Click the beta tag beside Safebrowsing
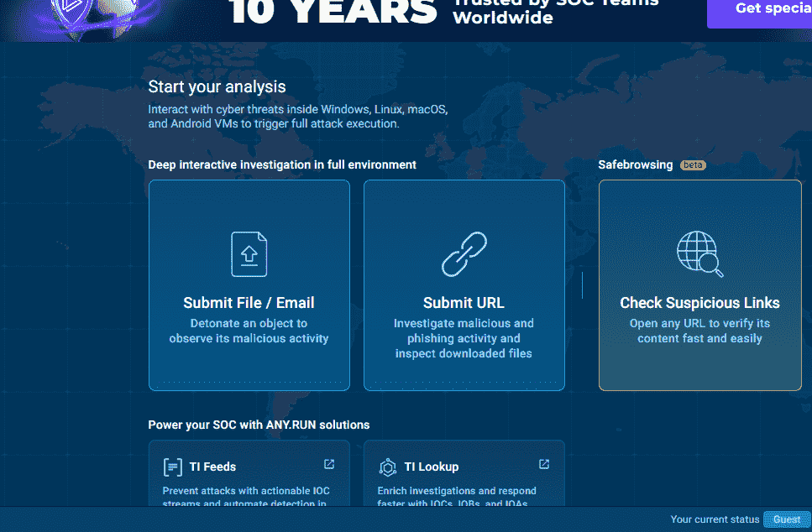 tap(693, 165)
